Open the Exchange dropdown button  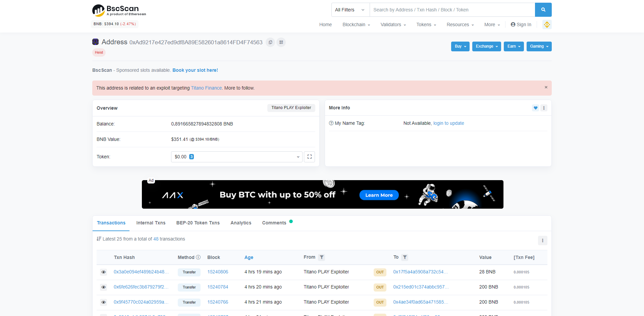tap(486, 46)
